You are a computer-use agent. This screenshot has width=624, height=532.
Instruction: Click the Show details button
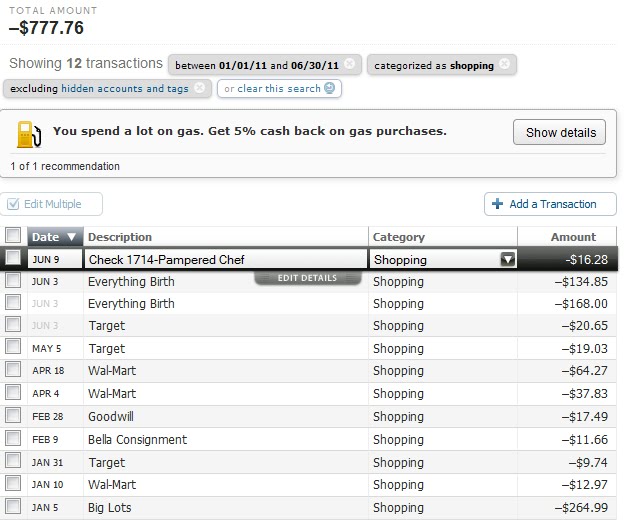point(560,132)
